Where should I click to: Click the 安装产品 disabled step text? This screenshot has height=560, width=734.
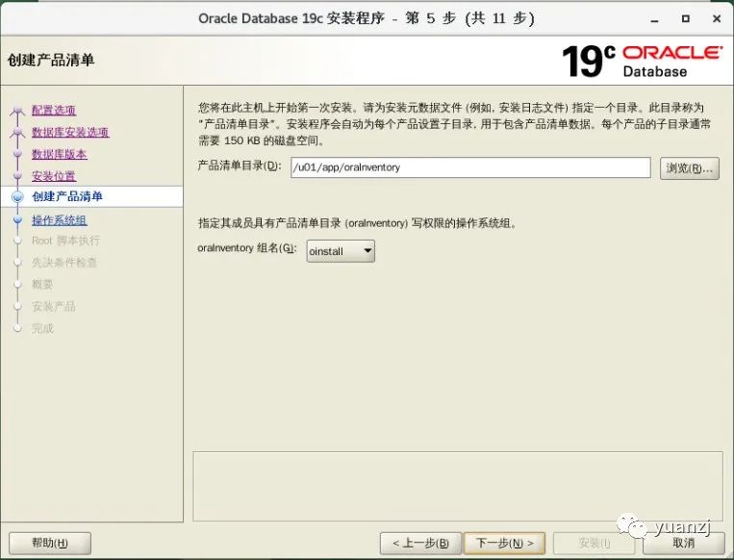[53, 307]
